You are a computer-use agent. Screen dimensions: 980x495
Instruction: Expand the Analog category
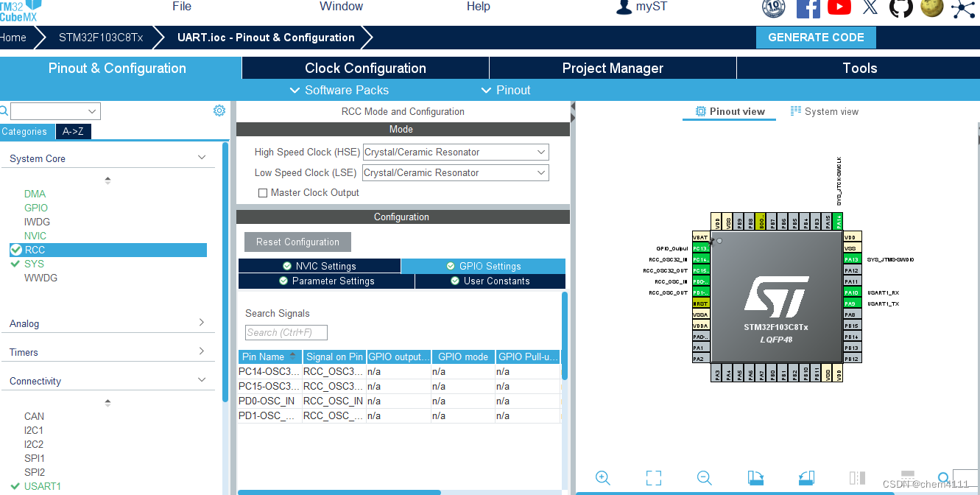tap(202, 323)
